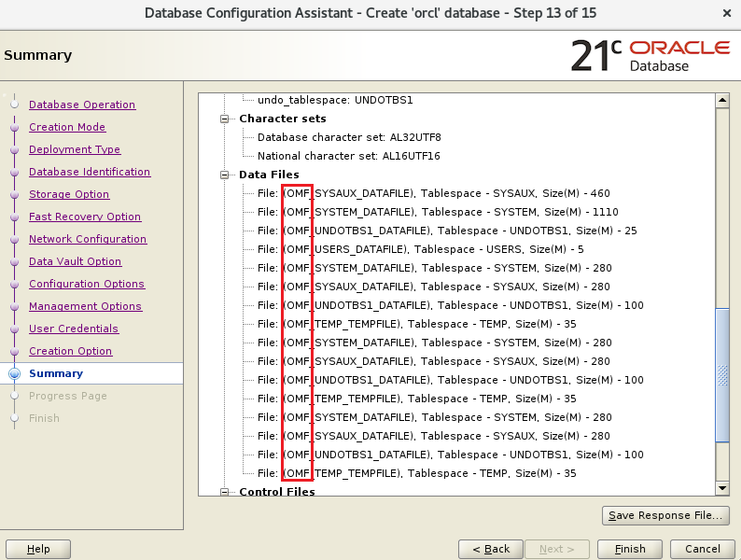Viewport: 741px width, 560px height.
Task: Go back with the Back button
Action: (x=491, y=549)
